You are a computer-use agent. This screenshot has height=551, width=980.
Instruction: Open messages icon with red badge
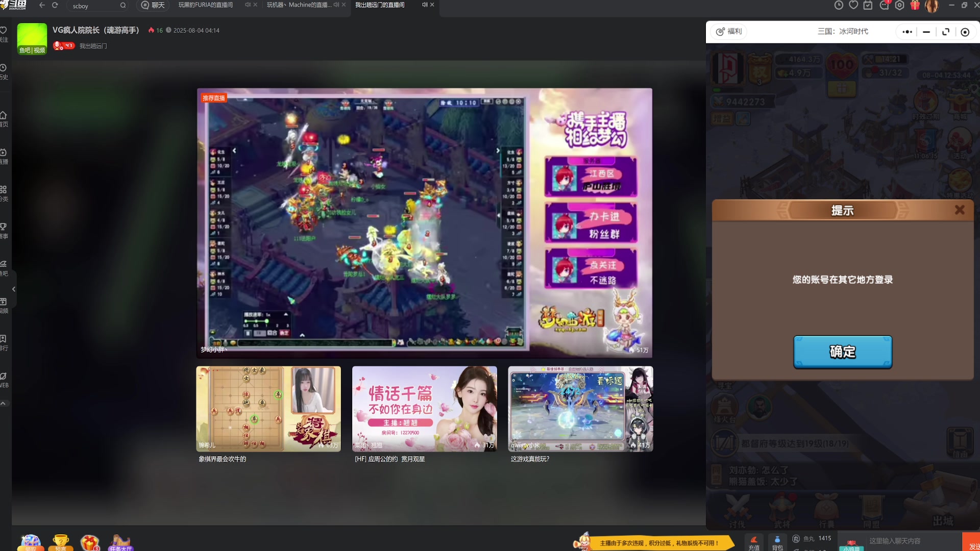(x=885, y=5)
